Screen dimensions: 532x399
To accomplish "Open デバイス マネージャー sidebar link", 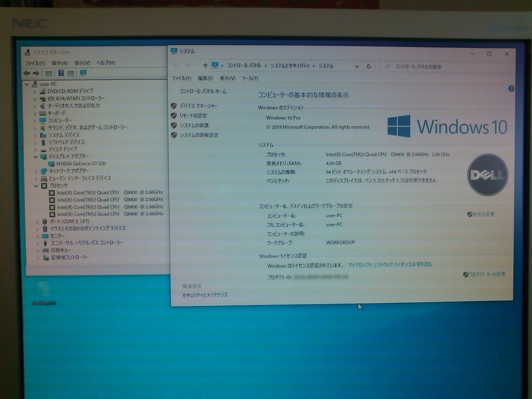I will pos(198,106).
